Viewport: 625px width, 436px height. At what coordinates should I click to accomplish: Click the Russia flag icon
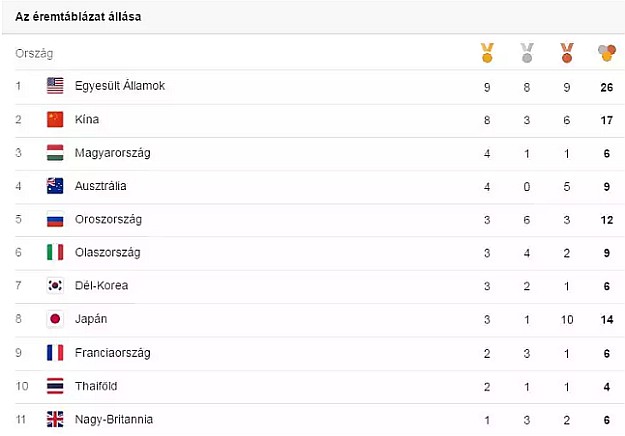pyautogui.click(x=55, y=219)
